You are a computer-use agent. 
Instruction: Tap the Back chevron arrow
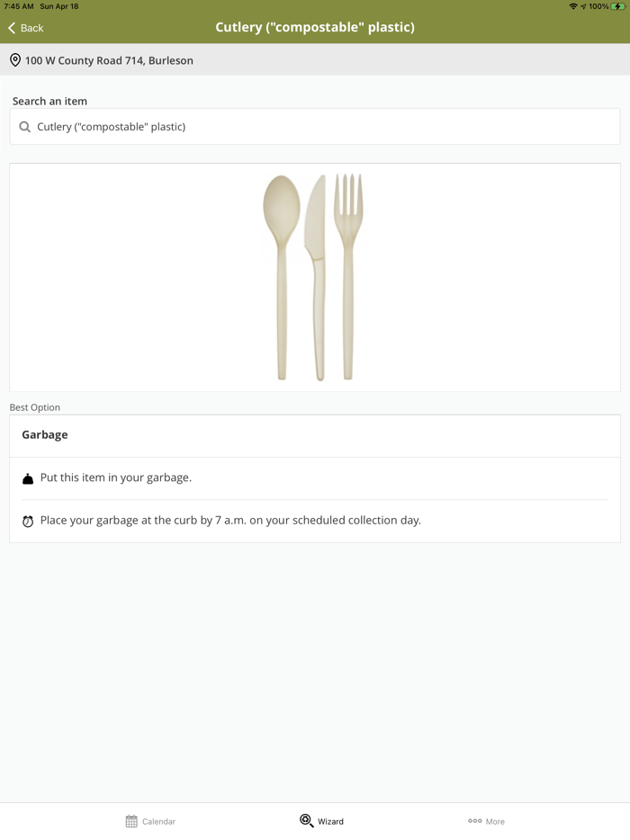tap(12, 28)
